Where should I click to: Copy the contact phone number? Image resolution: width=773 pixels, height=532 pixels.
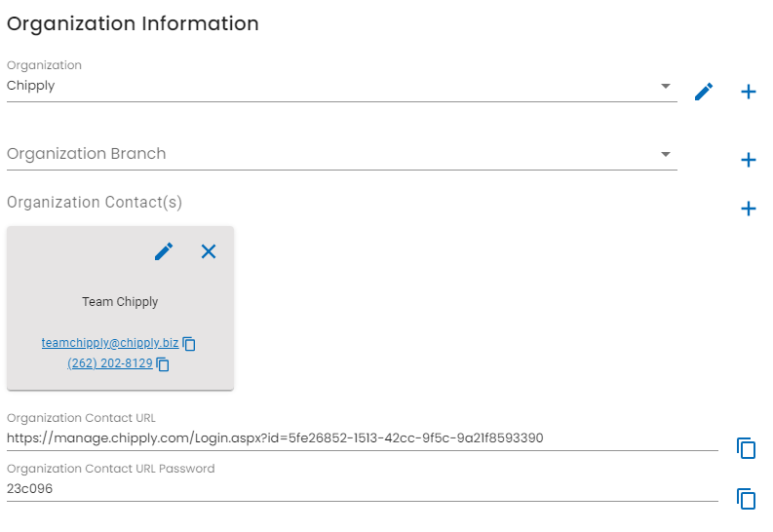[163, 364]
